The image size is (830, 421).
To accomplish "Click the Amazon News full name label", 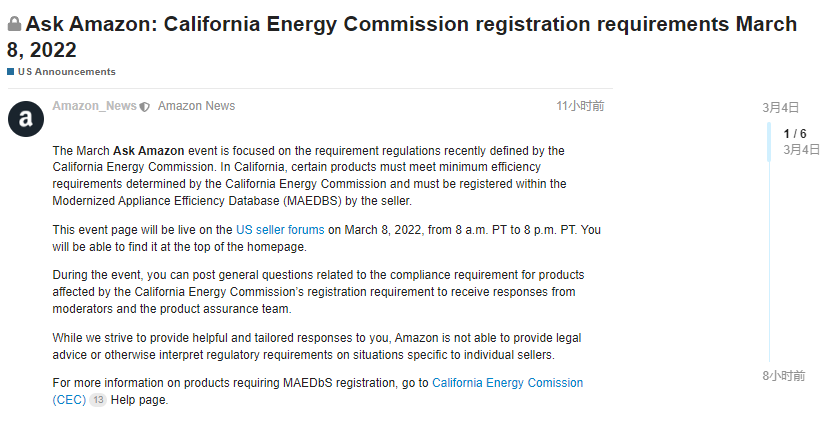I will click(196, 106).
